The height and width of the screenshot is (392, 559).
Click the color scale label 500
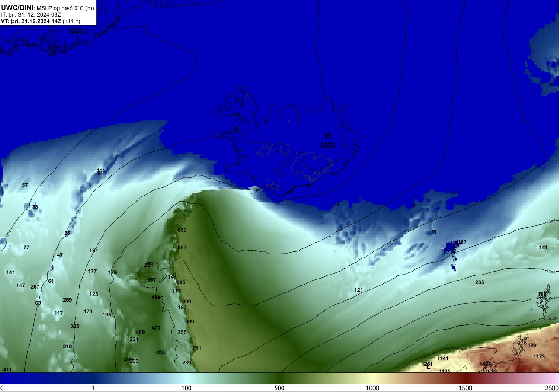pos(279,388)
